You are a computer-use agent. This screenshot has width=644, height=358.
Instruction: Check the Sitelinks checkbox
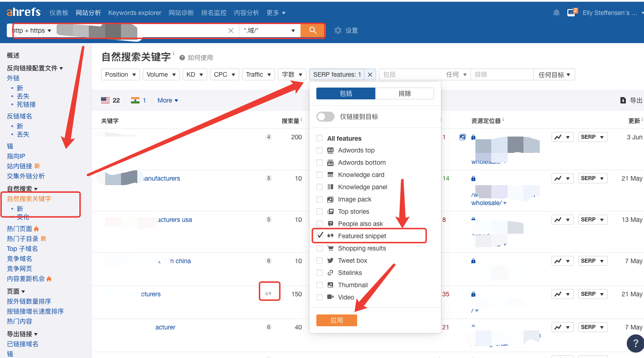[320, 273]
